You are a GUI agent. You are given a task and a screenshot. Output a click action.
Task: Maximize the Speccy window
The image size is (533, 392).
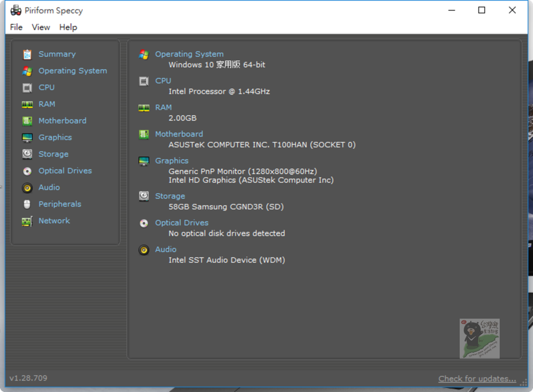(481, 10)
